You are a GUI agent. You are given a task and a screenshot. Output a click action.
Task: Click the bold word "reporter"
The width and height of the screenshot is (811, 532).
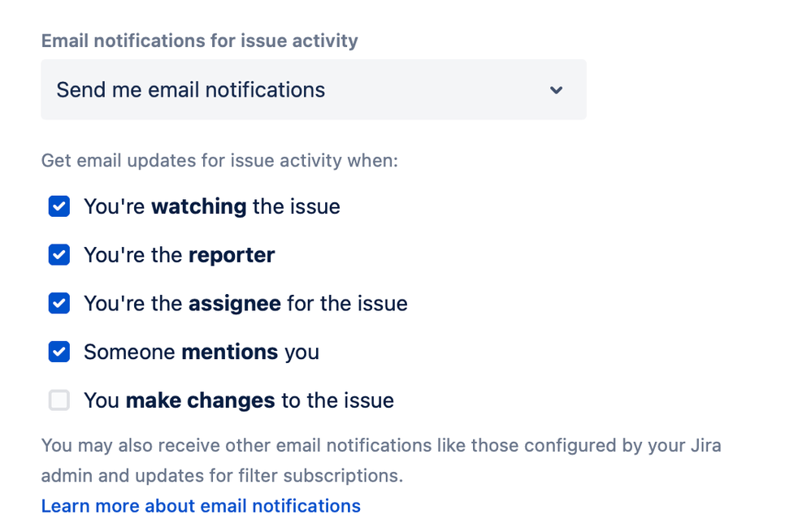tap(232, 255)
